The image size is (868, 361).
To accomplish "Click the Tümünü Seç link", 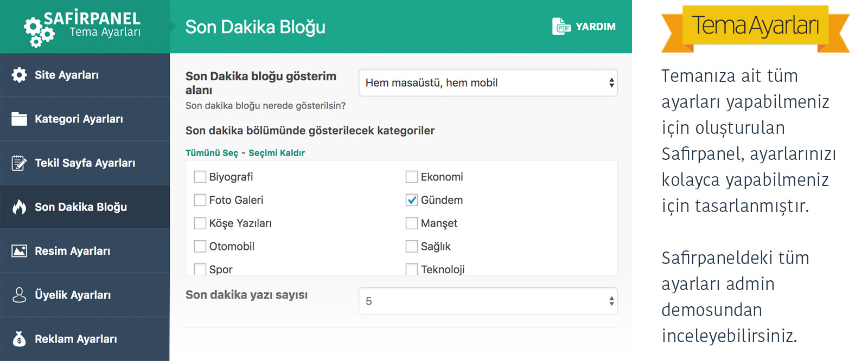I will point(212,153).
